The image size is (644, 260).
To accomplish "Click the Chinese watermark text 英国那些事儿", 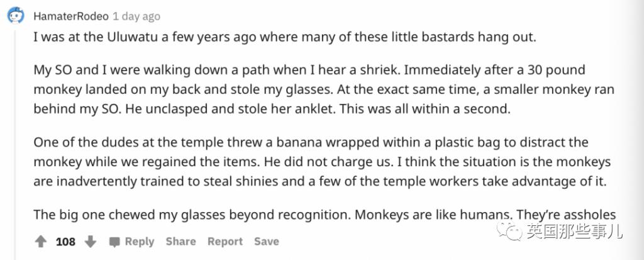I will [x=574, y=232].
